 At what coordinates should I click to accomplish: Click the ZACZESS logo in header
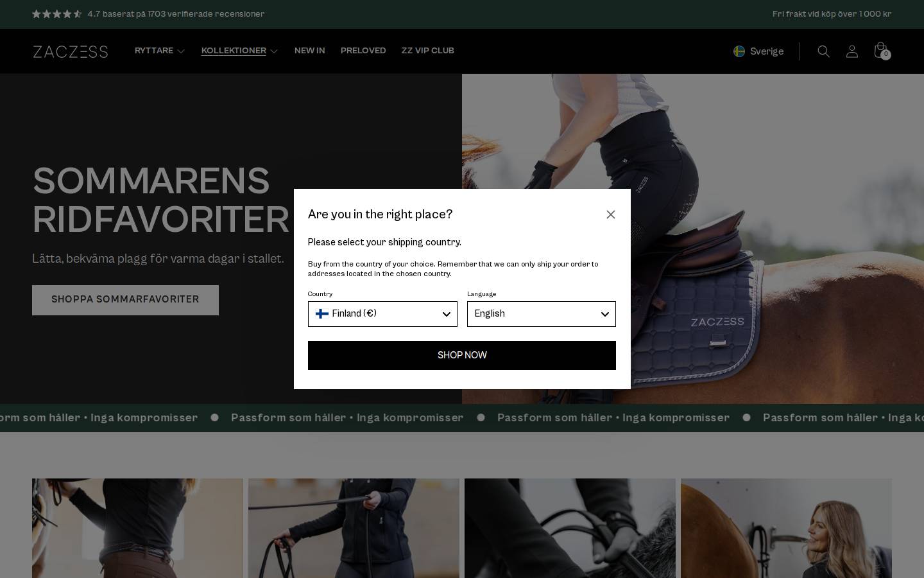point(71,51)
